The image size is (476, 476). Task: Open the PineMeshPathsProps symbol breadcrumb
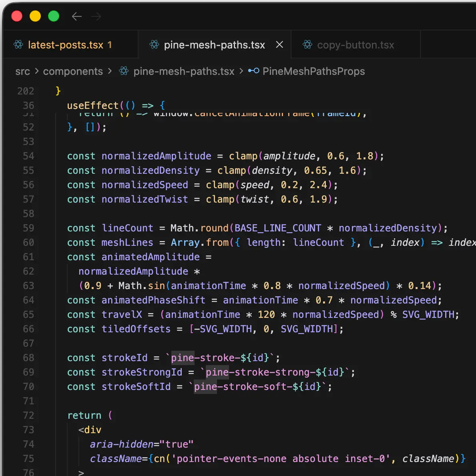click(x=313, y=71)
